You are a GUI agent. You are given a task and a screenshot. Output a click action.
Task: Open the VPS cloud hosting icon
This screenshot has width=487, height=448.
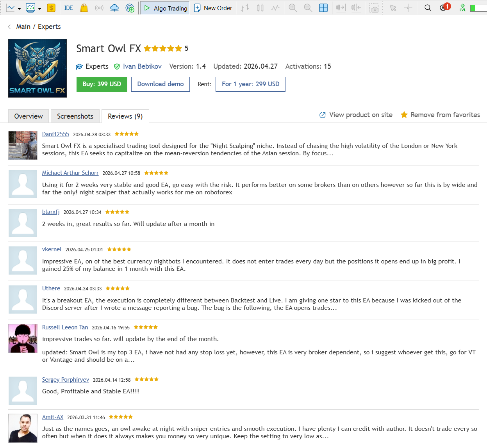pos(114,8)
